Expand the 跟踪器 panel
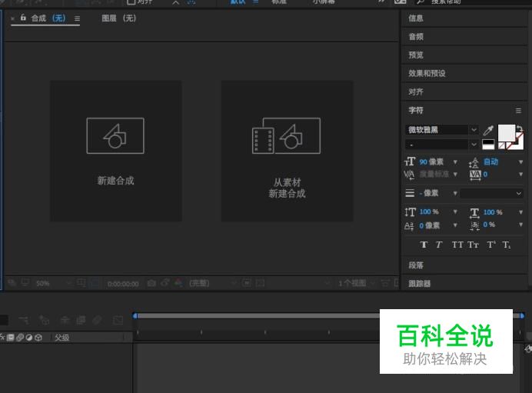 point(464,283)
